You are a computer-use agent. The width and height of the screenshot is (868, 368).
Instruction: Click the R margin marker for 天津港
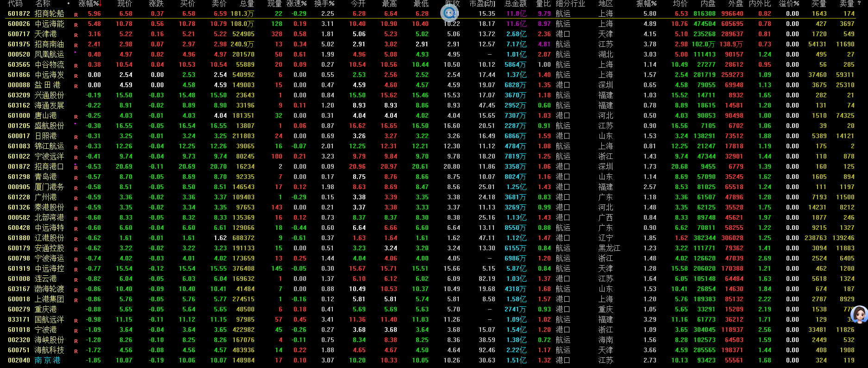click(x=76, y=35)
